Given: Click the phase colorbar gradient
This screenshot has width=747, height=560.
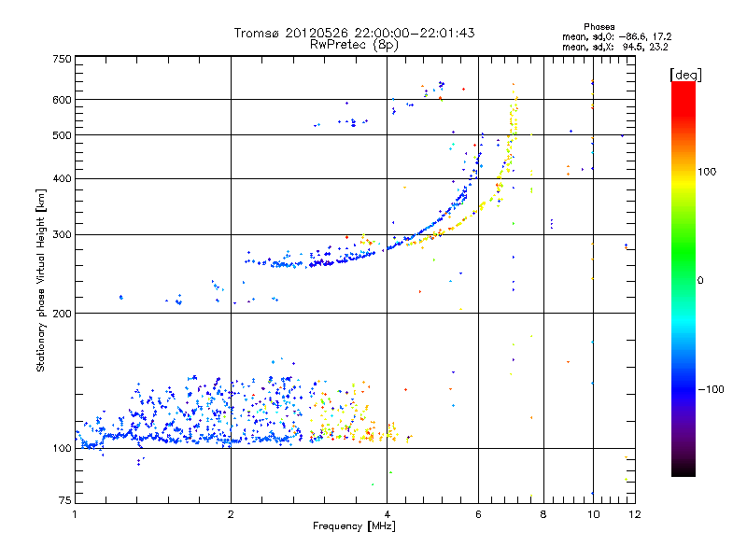Looking at the screenshot, I should pos(684,279).
